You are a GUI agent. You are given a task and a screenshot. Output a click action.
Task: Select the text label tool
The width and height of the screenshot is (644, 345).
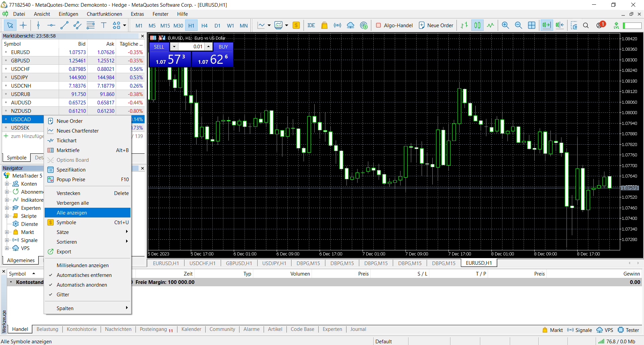[104, 25]
